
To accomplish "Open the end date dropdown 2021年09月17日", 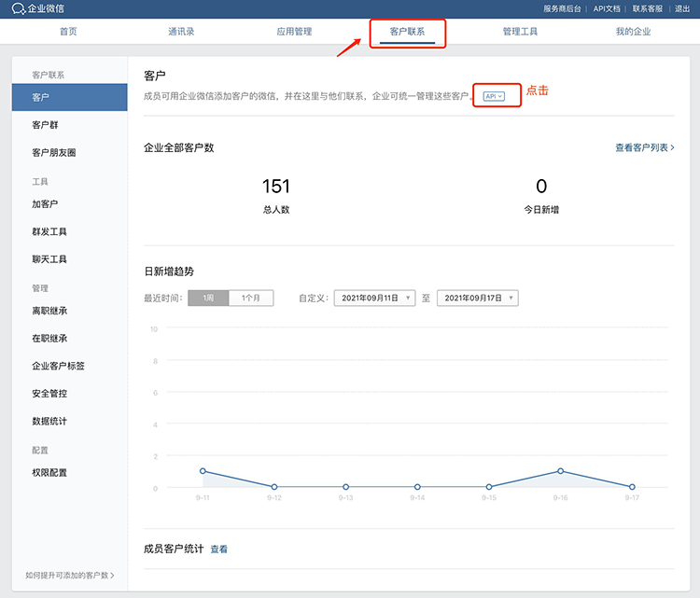I will click(x=477, y=298).
